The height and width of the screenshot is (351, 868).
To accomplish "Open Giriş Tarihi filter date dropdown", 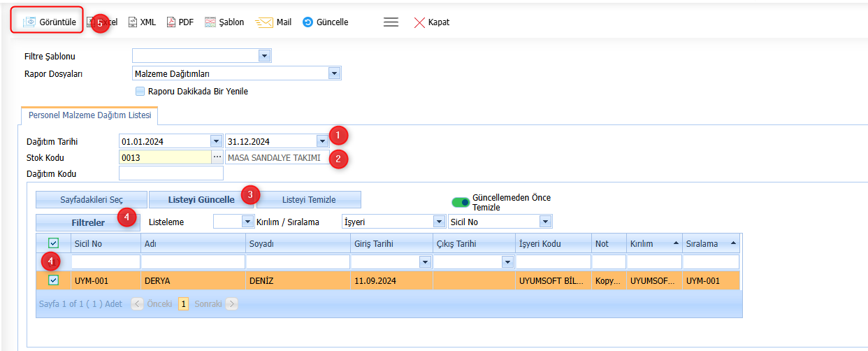I will click(425, 262).
